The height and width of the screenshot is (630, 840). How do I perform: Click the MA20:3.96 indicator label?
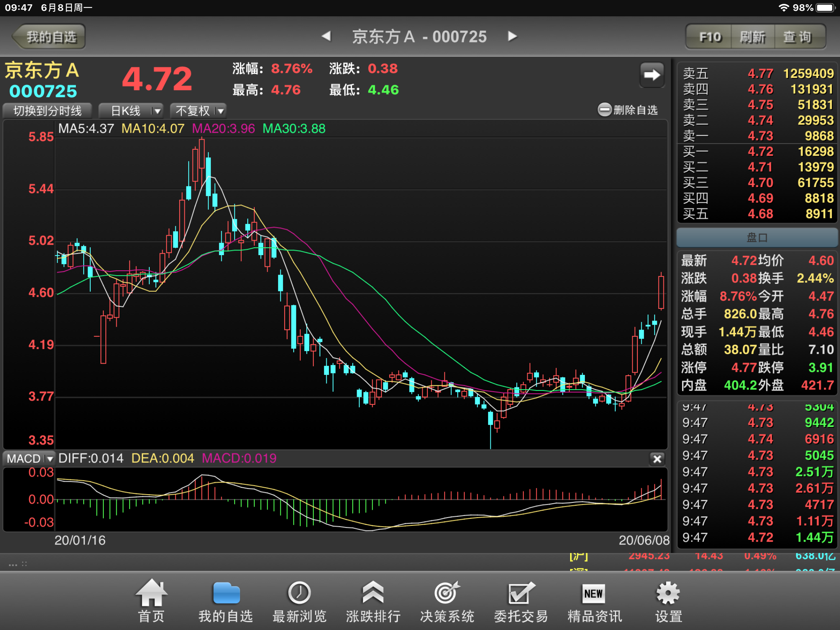[223, 129]
